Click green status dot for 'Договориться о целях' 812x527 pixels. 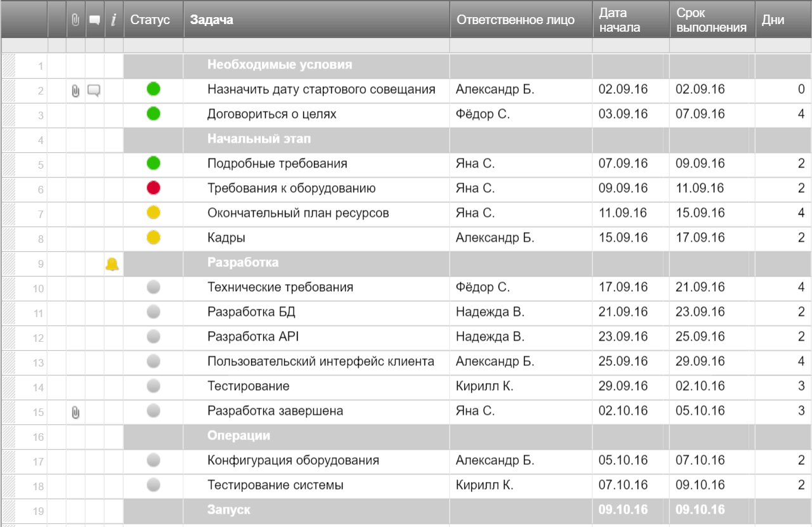point(154,114)
